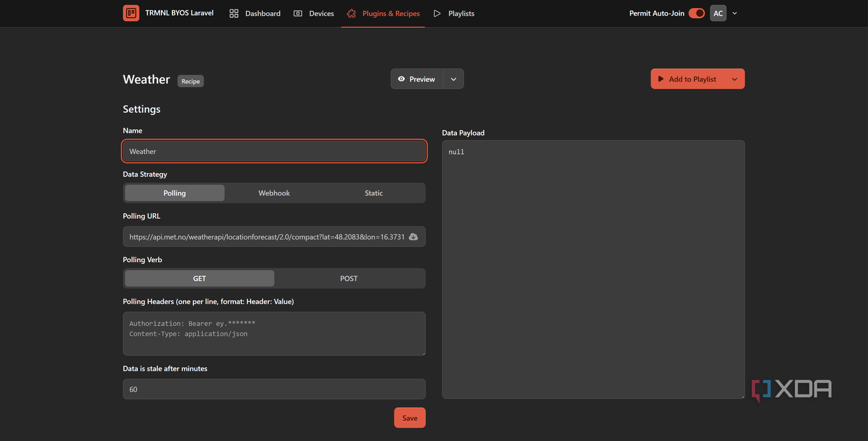Click into the Polling URL field
Image resolution: width=868 pixels, height=441 pixels.
tap(274, 237)
